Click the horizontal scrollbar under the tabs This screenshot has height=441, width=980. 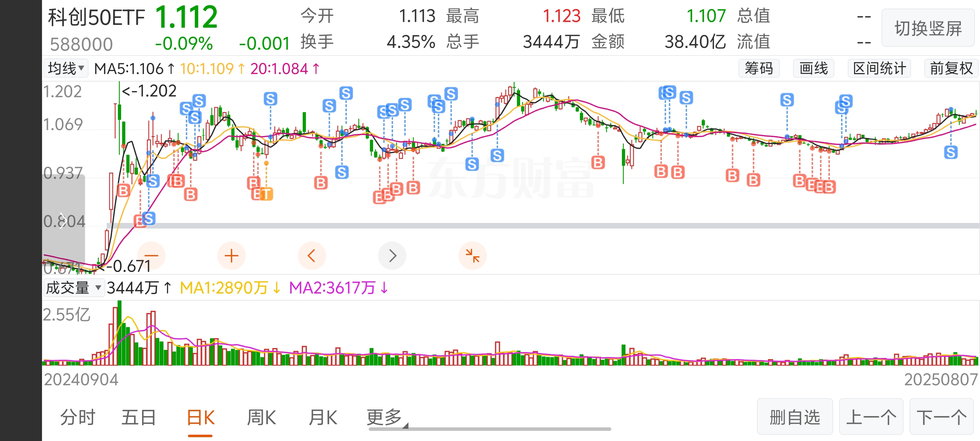tap(490, 429)
